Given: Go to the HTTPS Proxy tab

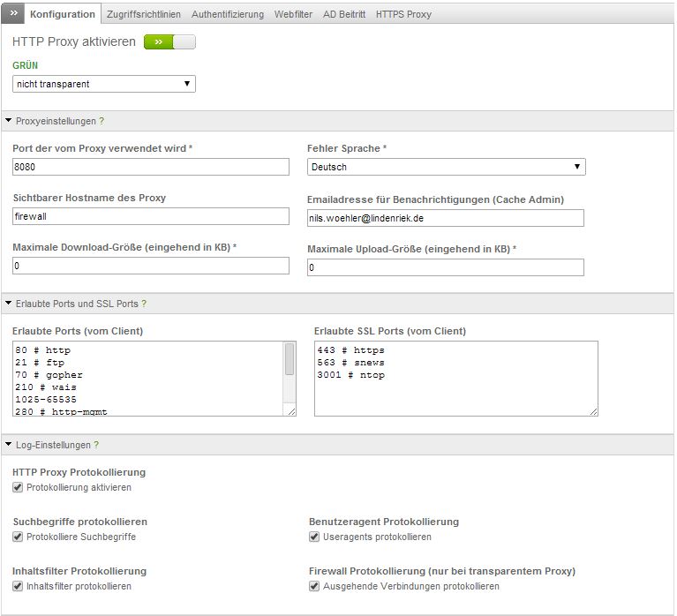Looking at the screenshot, I should [x=403, y=14].
